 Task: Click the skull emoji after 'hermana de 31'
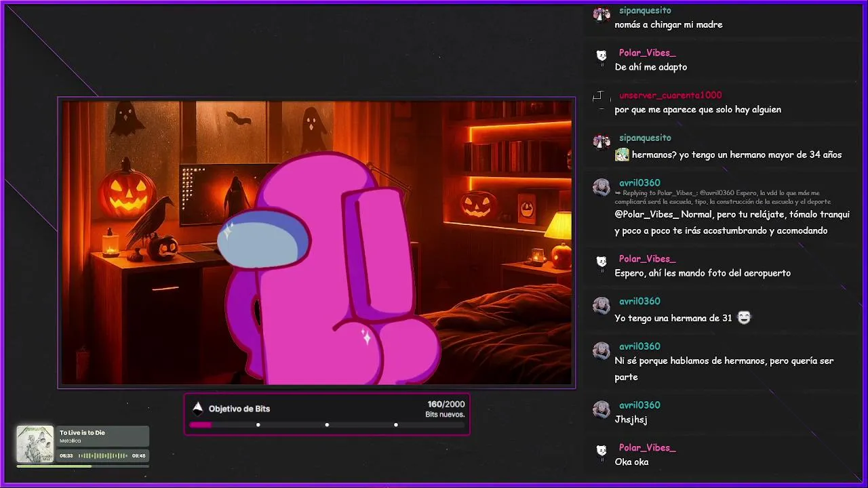coord(744,317)
